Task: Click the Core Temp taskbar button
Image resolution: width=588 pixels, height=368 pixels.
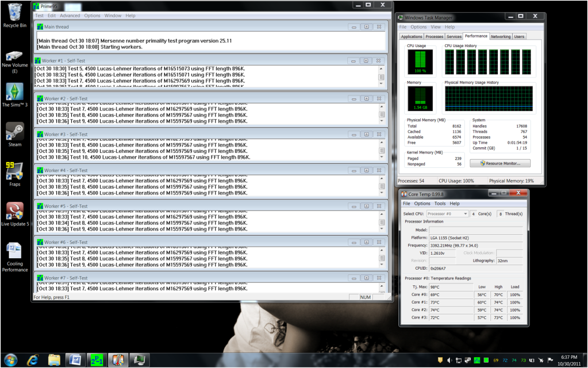Action: [x=118, y=360]
